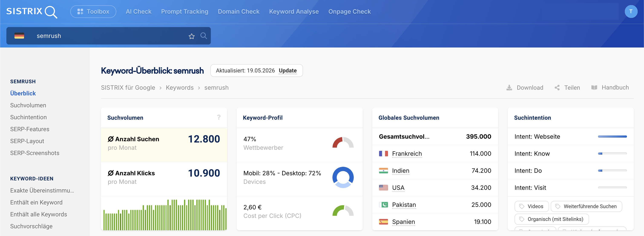644x236 pixels.
Task: Open SERP-Features in the sidebar
Action: click(x=30, y=129)
